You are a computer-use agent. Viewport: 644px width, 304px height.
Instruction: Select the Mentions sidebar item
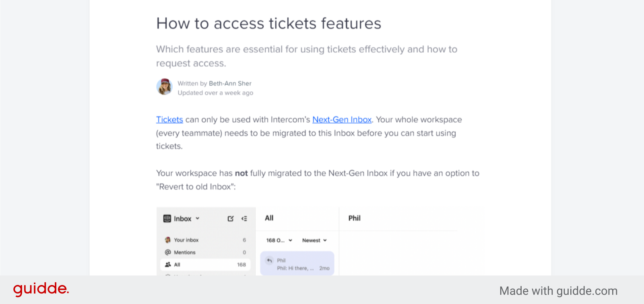point(185,252)
